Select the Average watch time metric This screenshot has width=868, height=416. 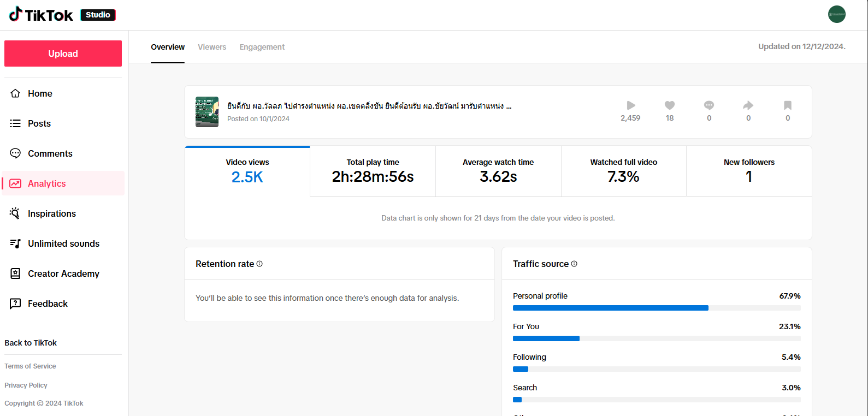click(498, 171)
